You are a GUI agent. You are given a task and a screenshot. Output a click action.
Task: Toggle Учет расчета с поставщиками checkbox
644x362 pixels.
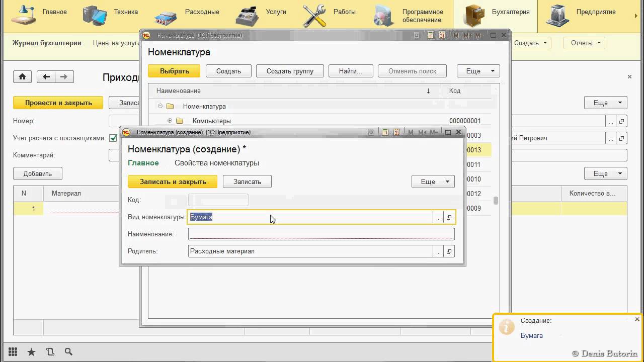[113, 138]
